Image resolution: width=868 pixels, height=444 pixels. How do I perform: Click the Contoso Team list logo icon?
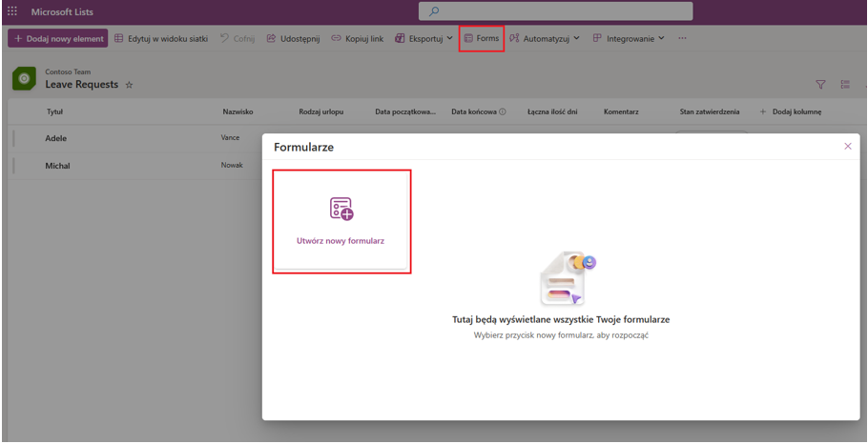(25, 79)
